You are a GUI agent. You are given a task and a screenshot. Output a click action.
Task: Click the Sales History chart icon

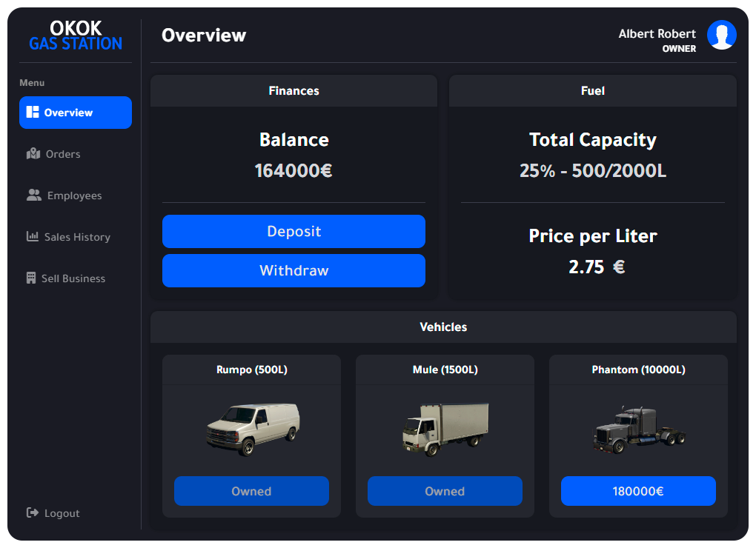pyautogui.click(x=32, y=237)
